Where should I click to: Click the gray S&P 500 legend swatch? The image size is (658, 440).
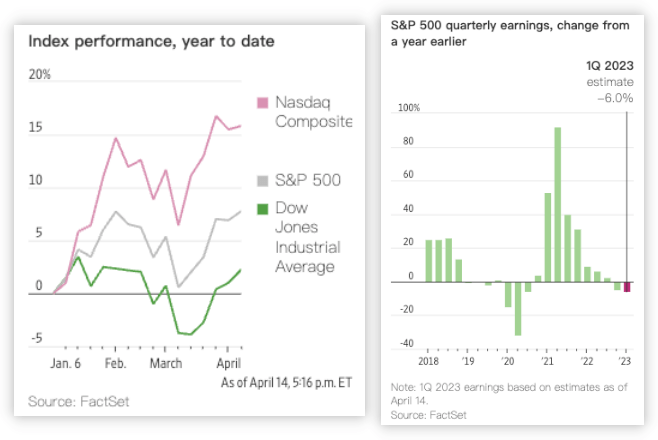(x=262, y=181)
